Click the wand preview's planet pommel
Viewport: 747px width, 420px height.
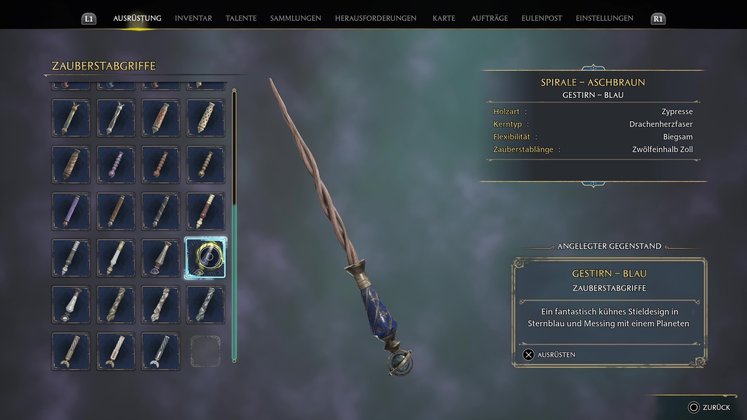(399, 363)
